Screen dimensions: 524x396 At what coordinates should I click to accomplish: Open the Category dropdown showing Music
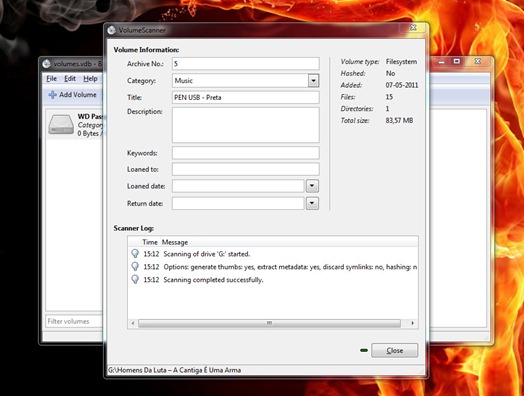(313, 81)
